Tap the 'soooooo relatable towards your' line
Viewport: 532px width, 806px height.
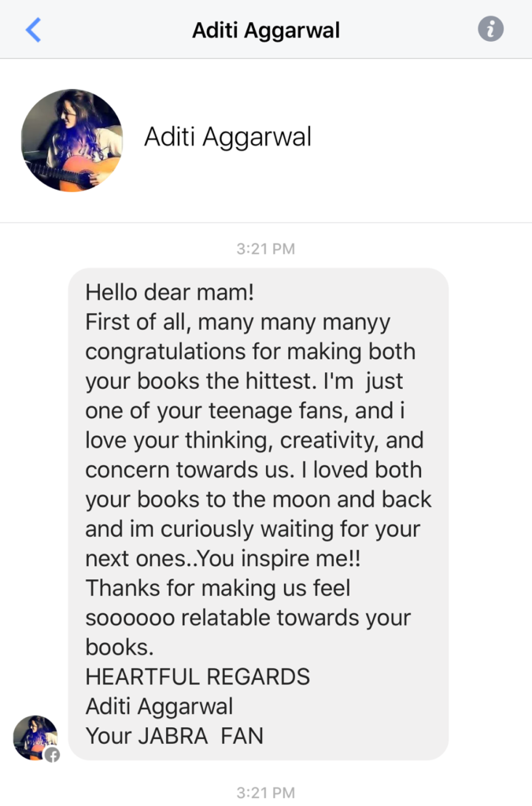point(248,618)
